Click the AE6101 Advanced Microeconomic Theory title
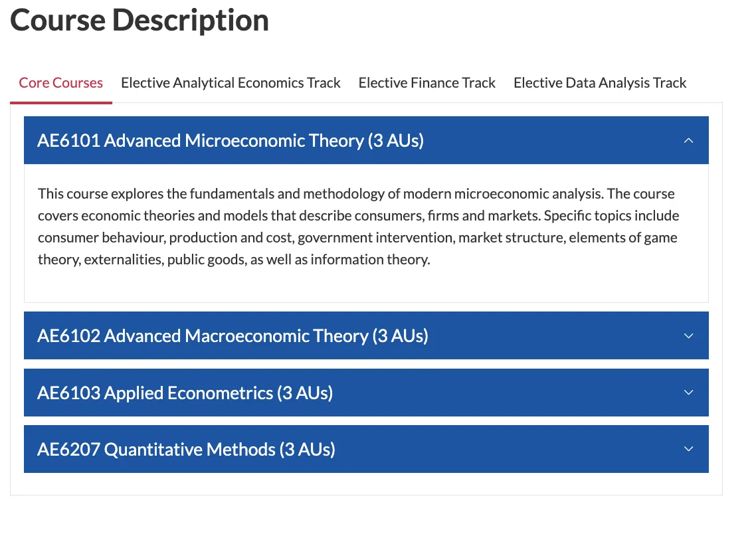 tap(201, 140)
